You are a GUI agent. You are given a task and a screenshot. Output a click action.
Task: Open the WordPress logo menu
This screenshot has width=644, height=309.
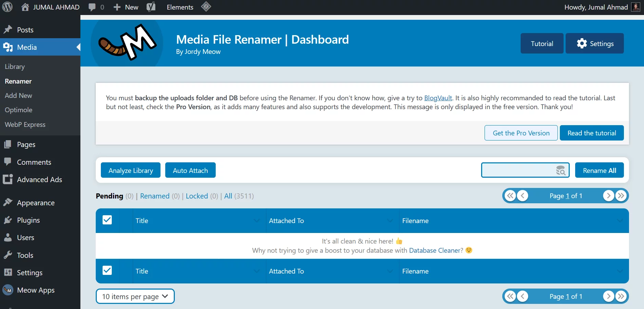click(x=7, y=7)
